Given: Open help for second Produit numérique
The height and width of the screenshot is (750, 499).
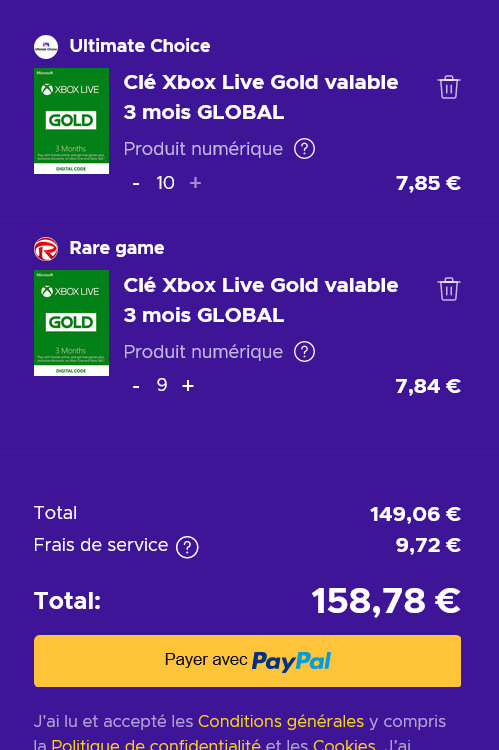Looking at the screenshot, I should [304, 352].
